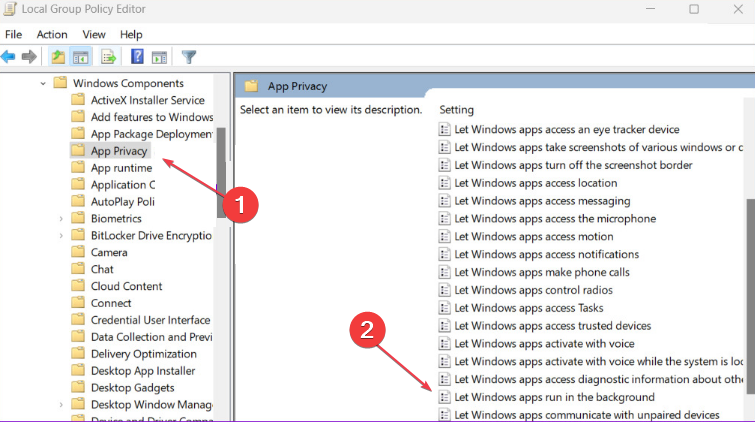Collapse the Windows Components tree node
Image resolution: width=755 pixels, height=422 pixels.
point(43,83)
